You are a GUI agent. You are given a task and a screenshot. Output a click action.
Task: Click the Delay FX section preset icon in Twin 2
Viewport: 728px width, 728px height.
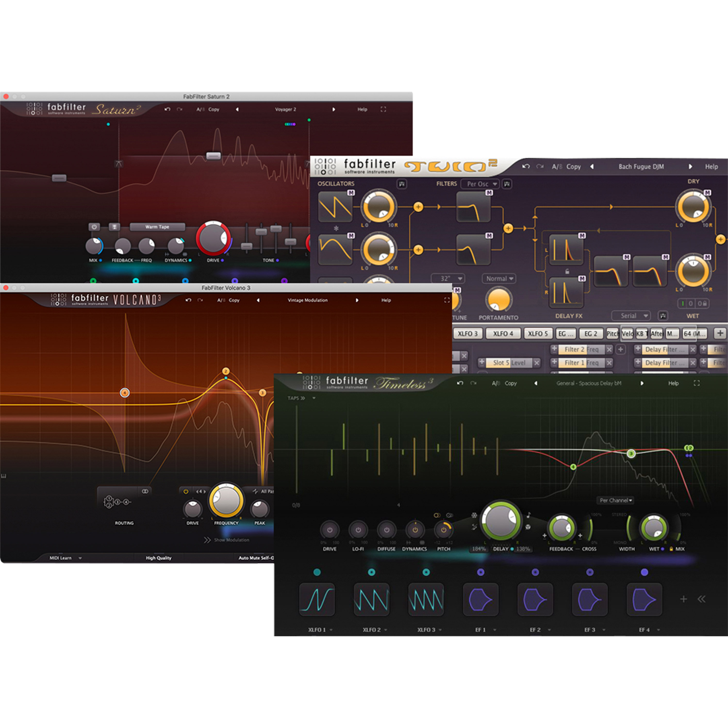tap(663, 315)
